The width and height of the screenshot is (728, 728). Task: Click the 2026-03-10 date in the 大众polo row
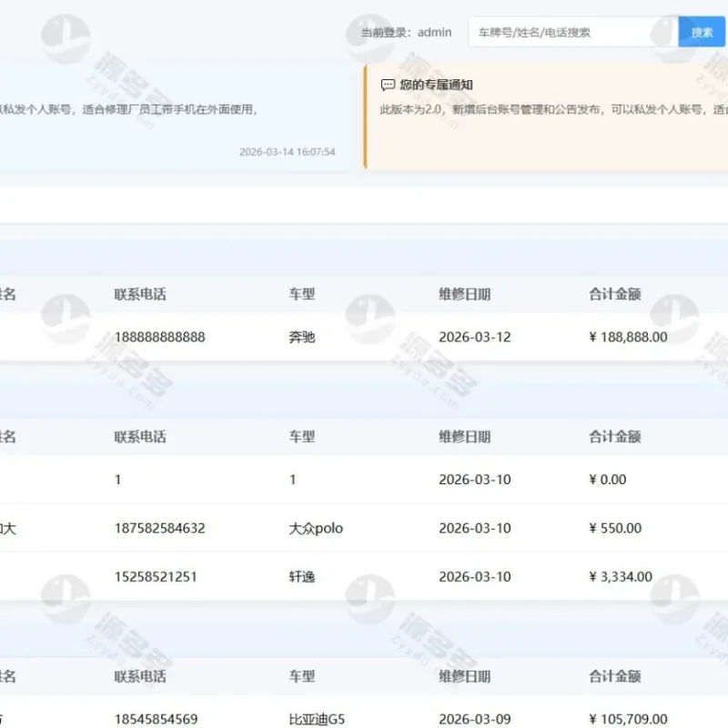pyautogui.click(x=474, y=529)
